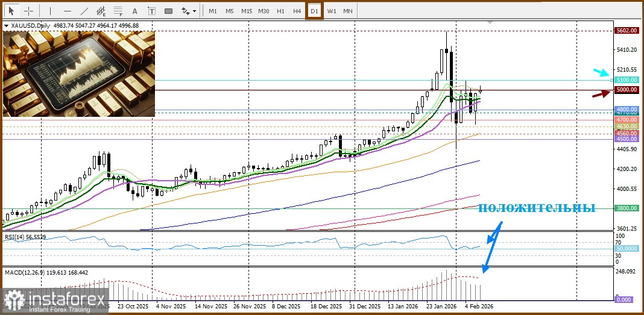Click the gold bars thumbnail image
This screenshot has width=644, height=315.
[79, 74]
